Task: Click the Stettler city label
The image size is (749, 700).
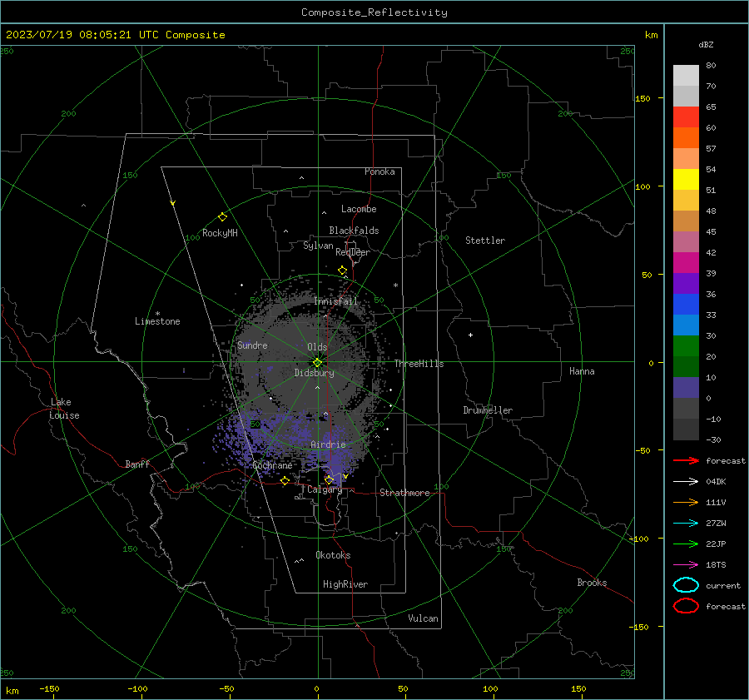Action: (x=485, y=241)
